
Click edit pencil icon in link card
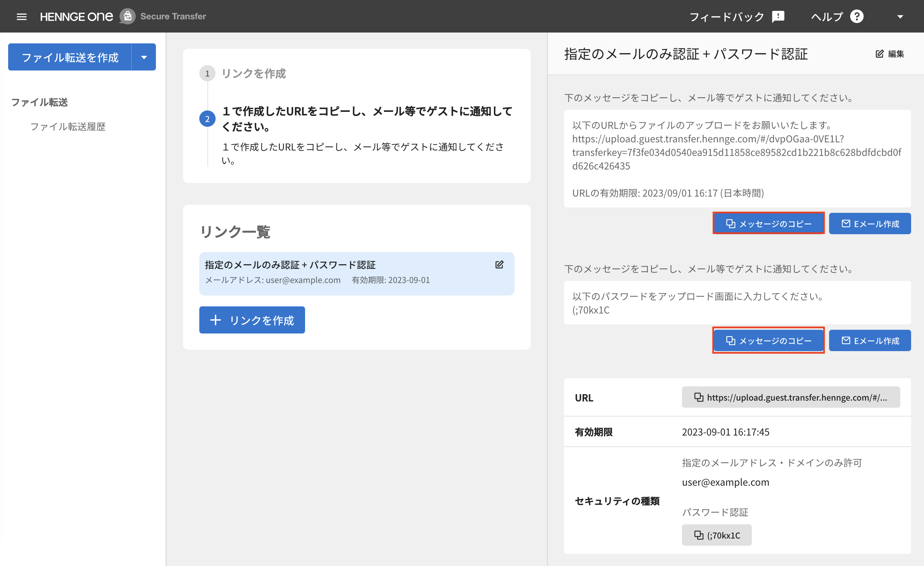pyautogui.click(x=499, y=265)
